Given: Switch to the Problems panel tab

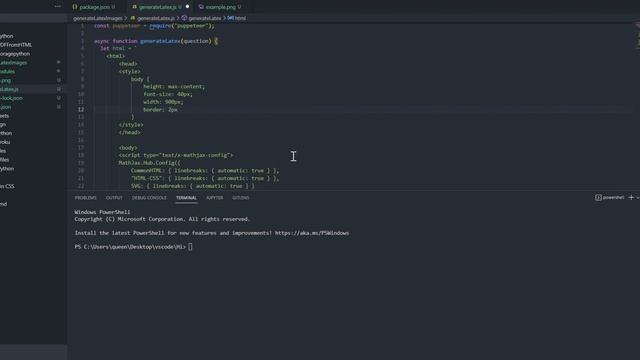Looking at the screenshot, I should click(x=85, y=198).
